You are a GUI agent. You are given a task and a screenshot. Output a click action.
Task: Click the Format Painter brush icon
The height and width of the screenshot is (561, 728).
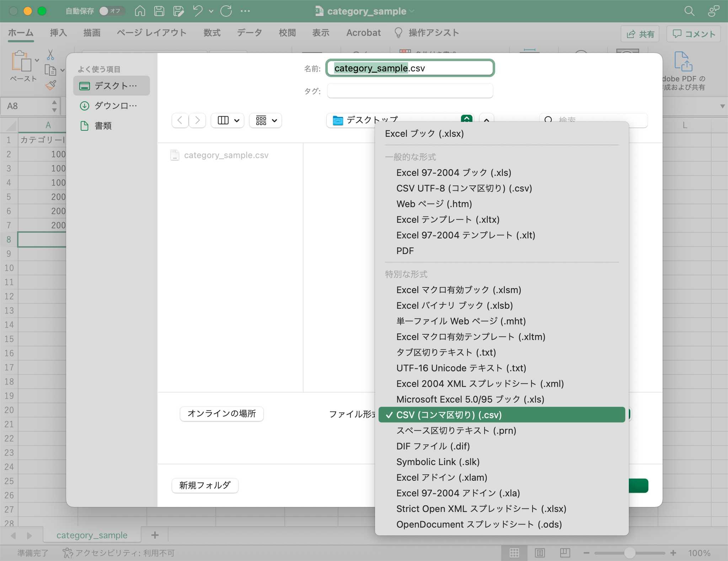tap(50, 85)
